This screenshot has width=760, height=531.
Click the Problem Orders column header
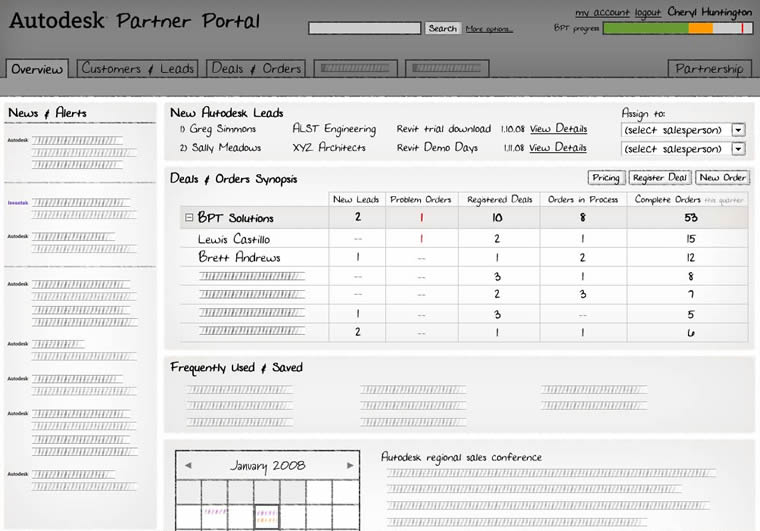pyautogui.click(x=421, y=200)
